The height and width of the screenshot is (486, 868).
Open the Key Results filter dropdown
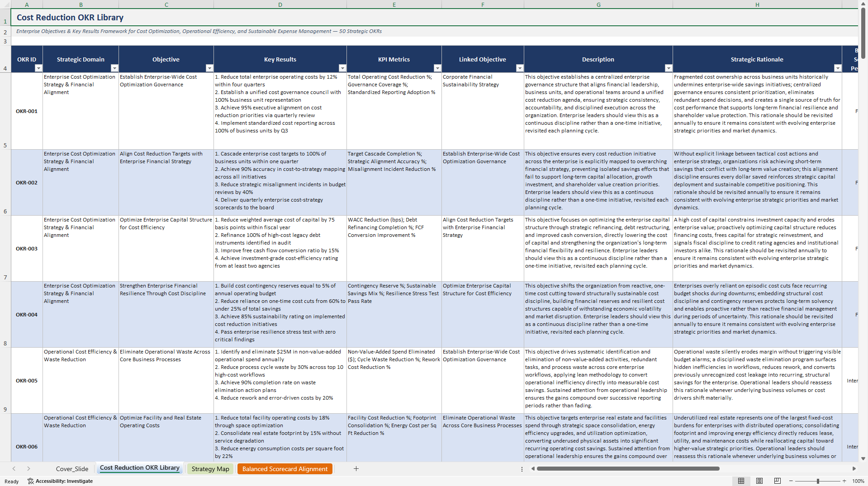click(x=342, y=68)
